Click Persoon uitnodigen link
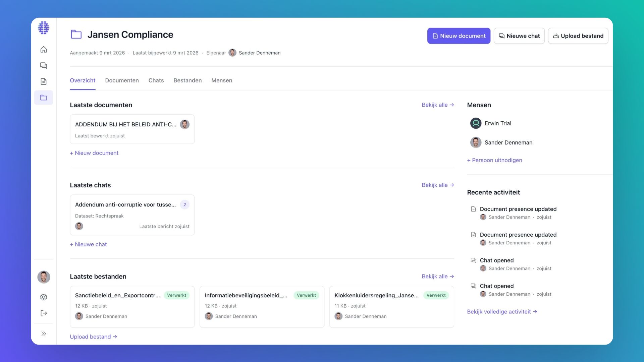Screen dimensions: 644x362 tap(494, 160)
